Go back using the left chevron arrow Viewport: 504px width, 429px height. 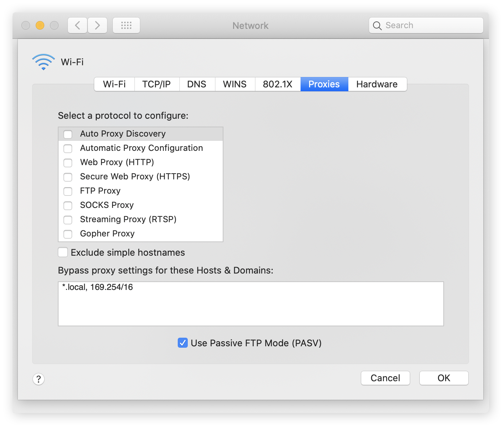point(77,25)
